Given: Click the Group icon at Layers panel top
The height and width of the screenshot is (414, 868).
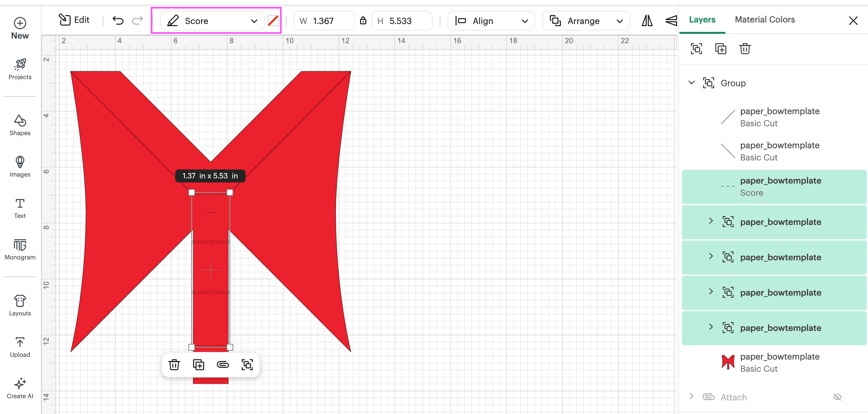Looking at the screenshot, I should pyautogui.click(x=696, y=49).
